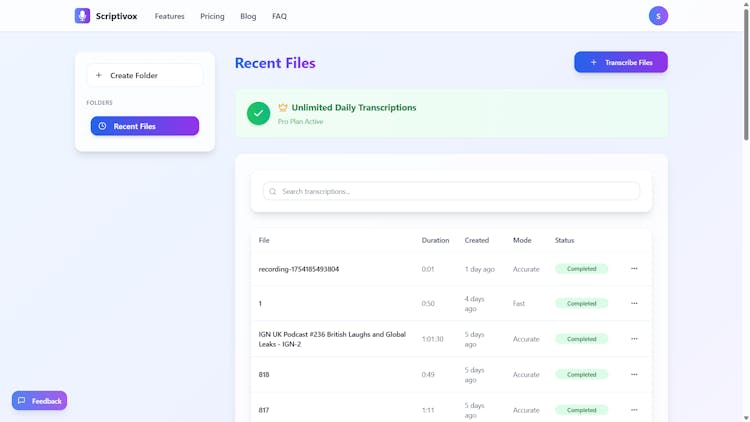Open the more options menu for file 818
Viewport: 750px width, 422px height.
point(634,374)
